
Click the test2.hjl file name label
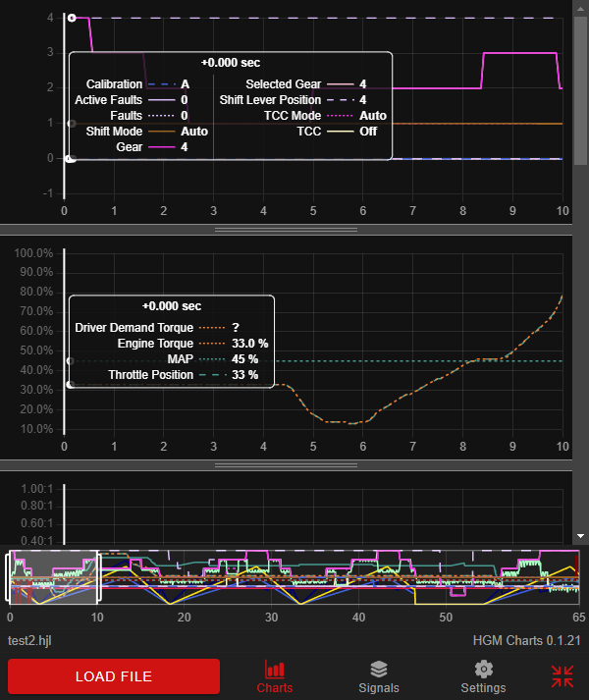point(31,640)
